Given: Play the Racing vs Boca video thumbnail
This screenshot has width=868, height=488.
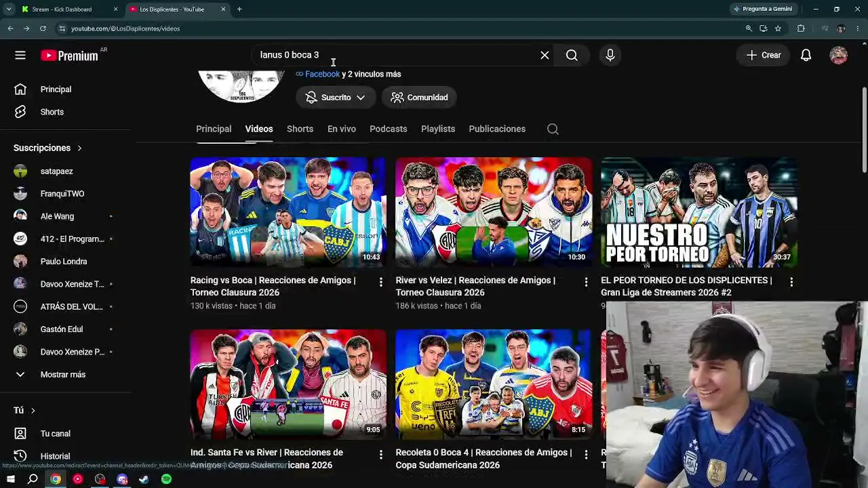Looking at the screenshot, I should coord(288,212).
